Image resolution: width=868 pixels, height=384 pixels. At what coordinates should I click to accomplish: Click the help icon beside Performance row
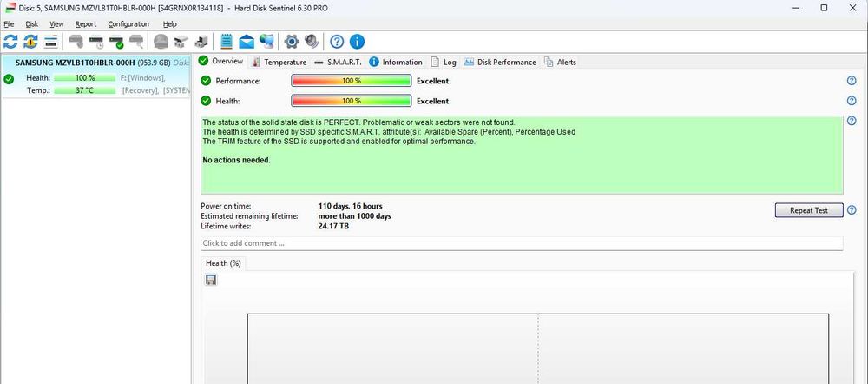pyautogui.click(x=852, y=81)
